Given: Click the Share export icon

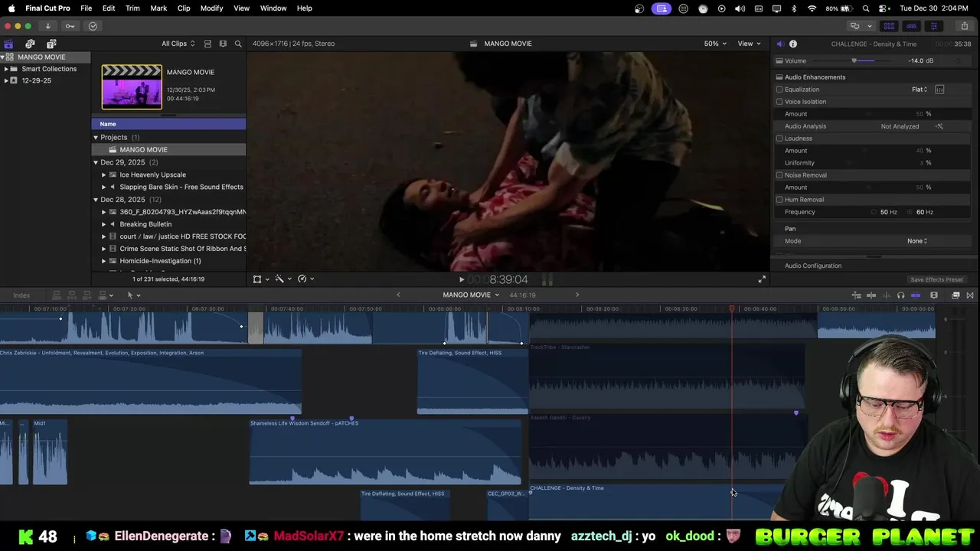Looking at the screenshot, I should point(965,26).
